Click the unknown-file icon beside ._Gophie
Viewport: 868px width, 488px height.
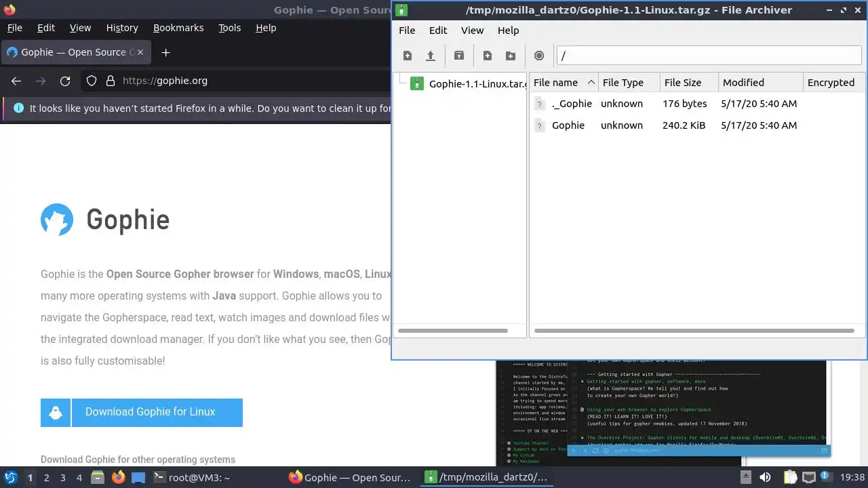[x=540, y=104]
